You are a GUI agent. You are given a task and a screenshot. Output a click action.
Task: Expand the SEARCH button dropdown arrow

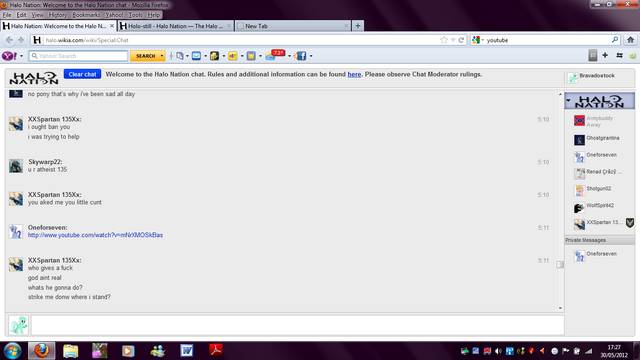coord(162,56)
